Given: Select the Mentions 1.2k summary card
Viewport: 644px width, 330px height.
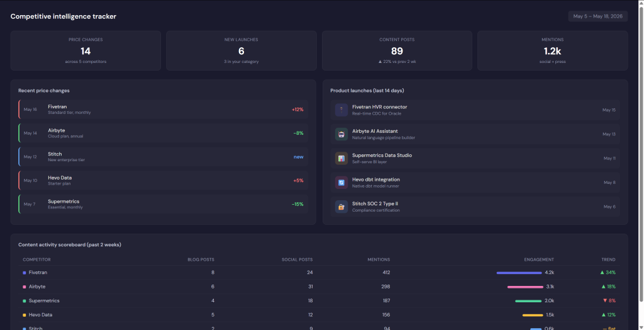Looking at the screenshot, I should (552, 50).
